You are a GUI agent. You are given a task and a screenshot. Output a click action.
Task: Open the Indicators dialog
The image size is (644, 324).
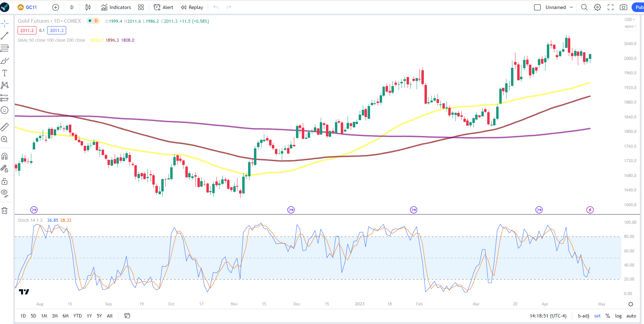coord(116,7)
